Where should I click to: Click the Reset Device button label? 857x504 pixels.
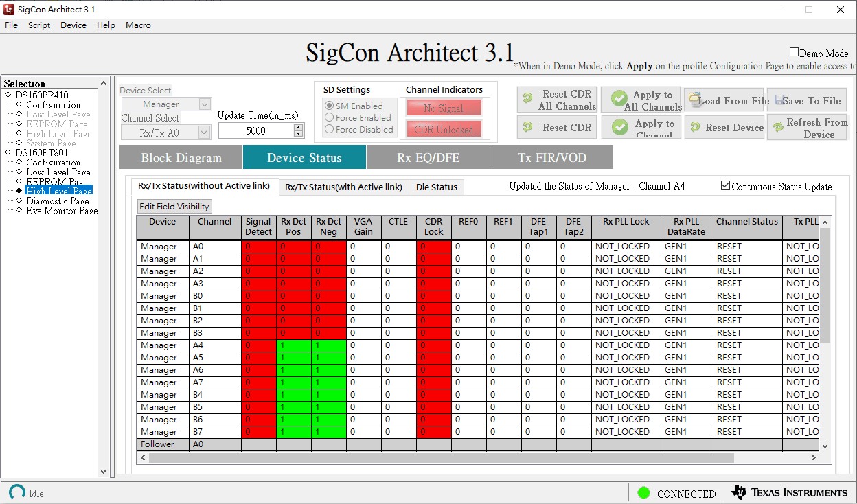pyautogui.click(x=735, y=127)
